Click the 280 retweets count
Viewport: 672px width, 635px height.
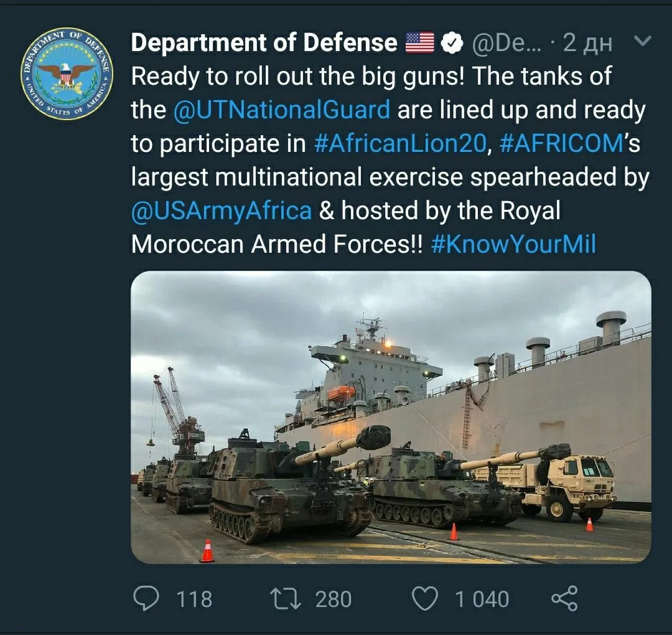point(334,599)
